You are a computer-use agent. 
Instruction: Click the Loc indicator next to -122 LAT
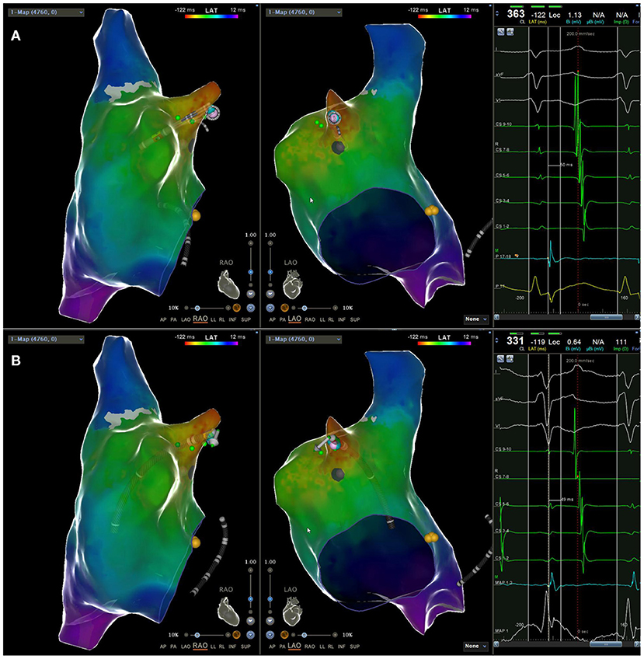tap(555, 15)
